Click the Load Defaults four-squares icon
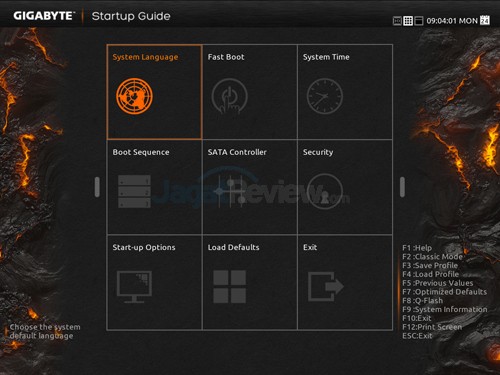The height and width of the screenshot is (375, 500). 230,287
